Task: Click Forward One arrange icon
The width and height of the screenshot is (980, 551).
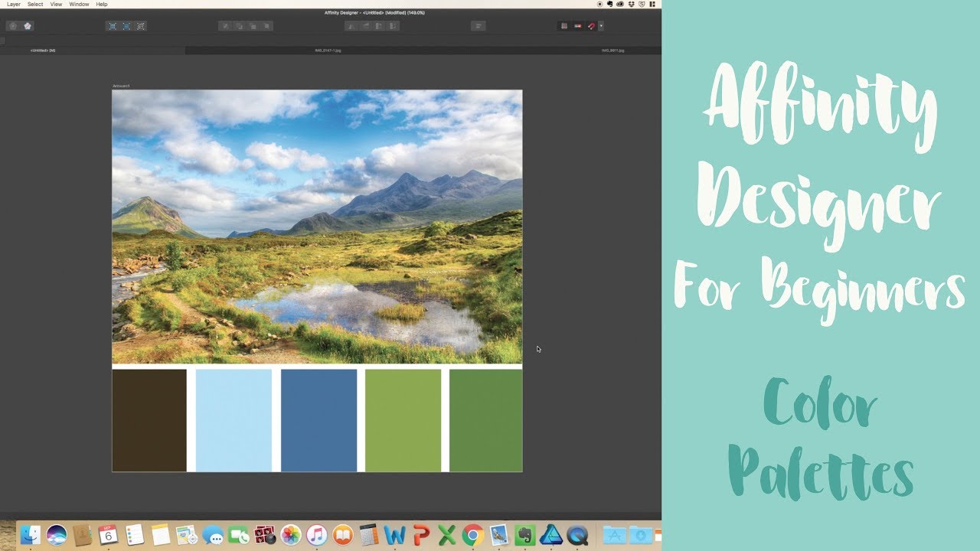Action: pyautogui.click(x=253, y=26)
